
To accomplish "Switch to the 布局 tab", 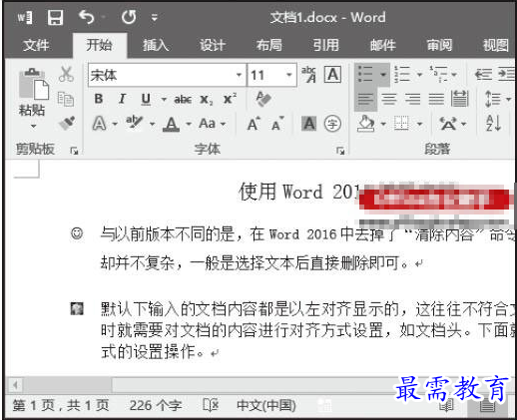I will (x=269, y=45).
